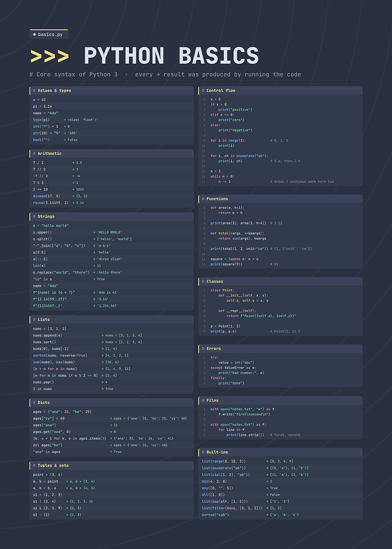Click the basics.py file tab
This screenshot has width=392, height=549.
click(49, 35)
